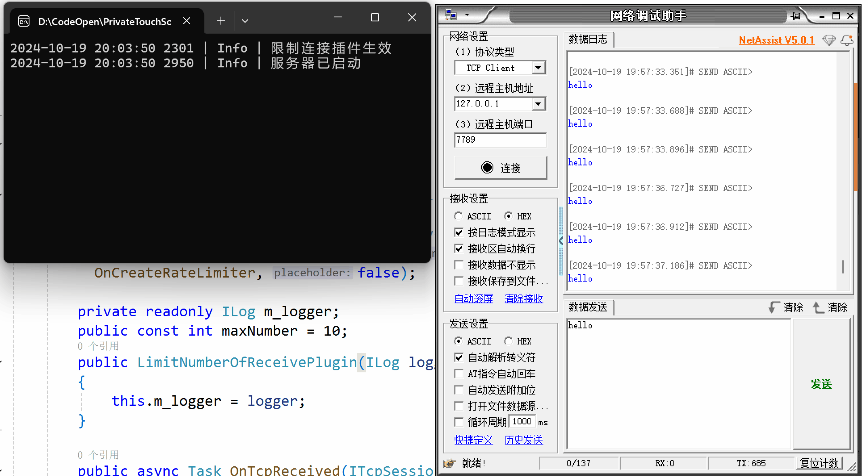Open terminal tab dropdown chevron
The image size is (868, 476).
pyautogui.click(x=245, y=21)
